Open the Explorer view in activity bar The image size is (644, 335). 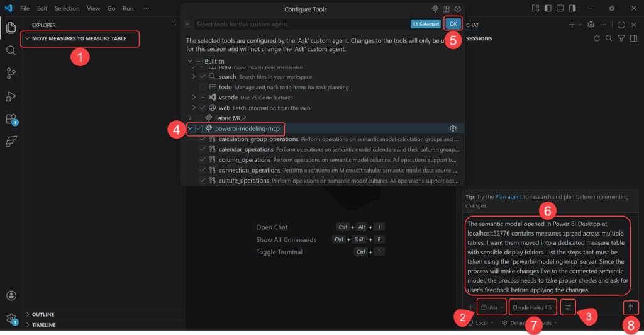tap(11, 28)
